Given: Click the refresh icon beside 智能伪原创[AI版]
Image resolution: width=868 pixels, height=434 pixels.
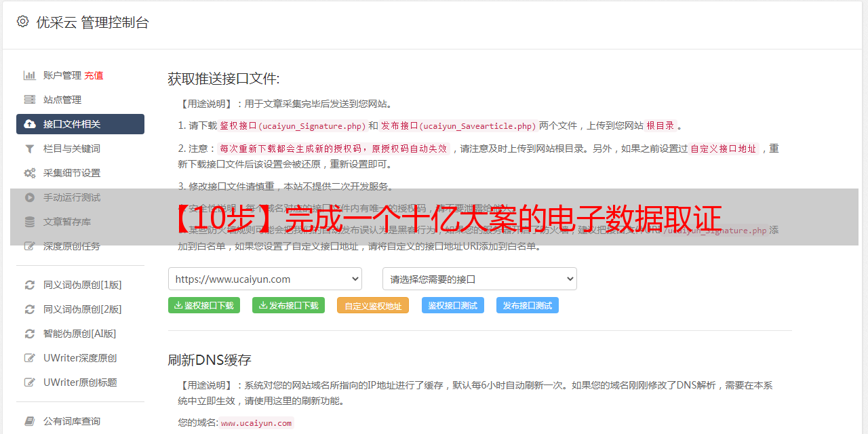Looking at the screenshot, I should (x=30, y=334).
